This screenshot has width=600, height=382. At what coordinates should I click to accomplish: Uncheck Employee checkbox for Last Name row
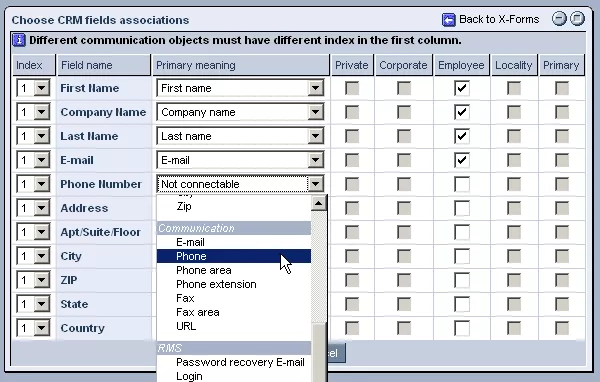[462, 136]
